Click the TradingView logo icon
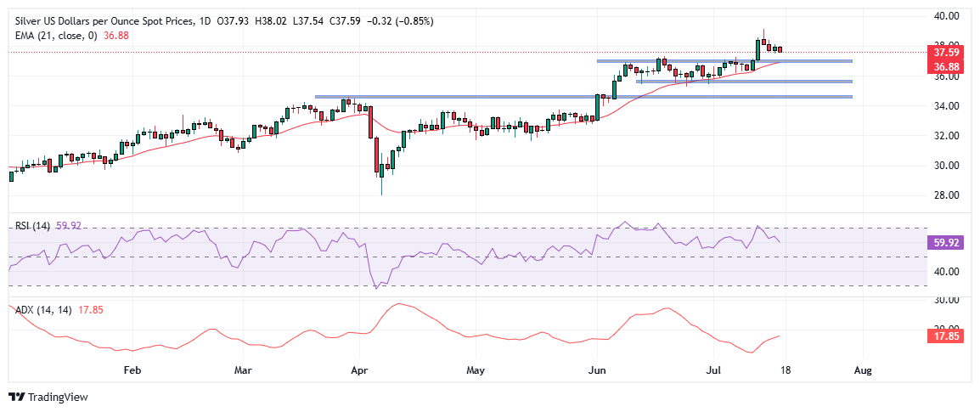 (x=16, y=397)
